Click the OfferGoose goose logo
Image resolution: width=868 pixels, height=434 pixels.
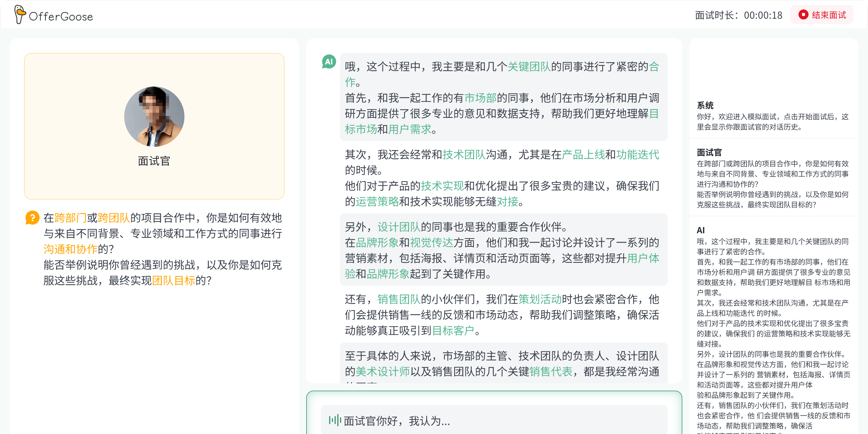pos(21,14)
